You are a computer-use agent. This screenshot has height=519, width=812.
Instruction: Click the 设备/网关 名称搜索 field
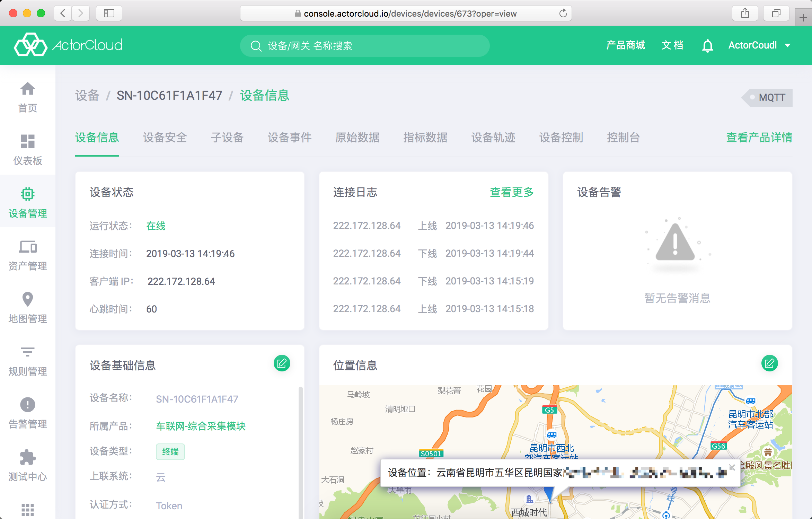pos(365,46)
